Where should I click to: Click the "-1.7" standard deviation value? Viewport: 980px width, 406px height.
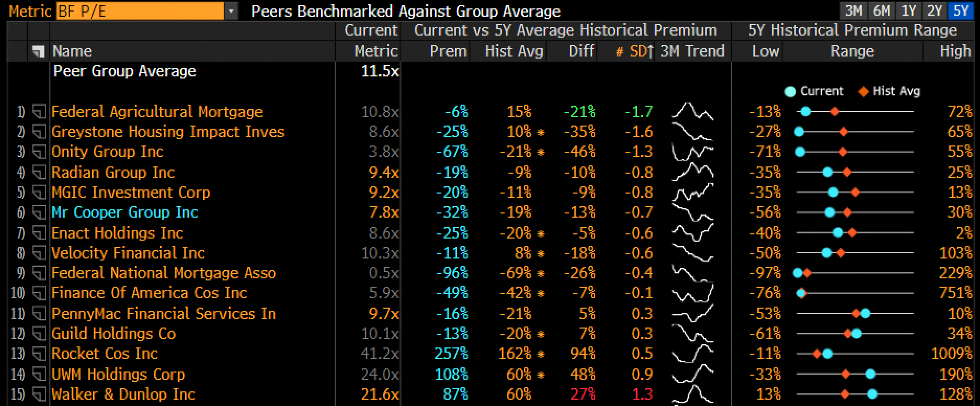tap(639, 112)
